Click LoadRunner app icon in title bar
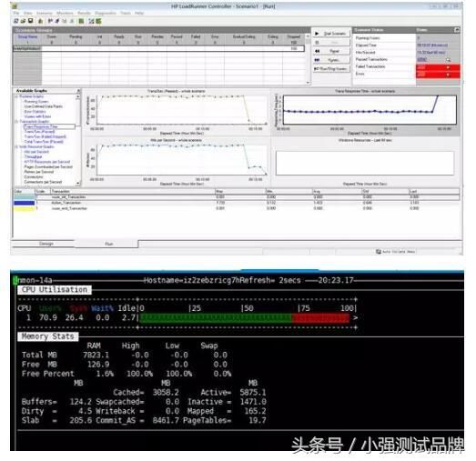The height and width of the screenshot is (461, 476). tap(15, 6)
